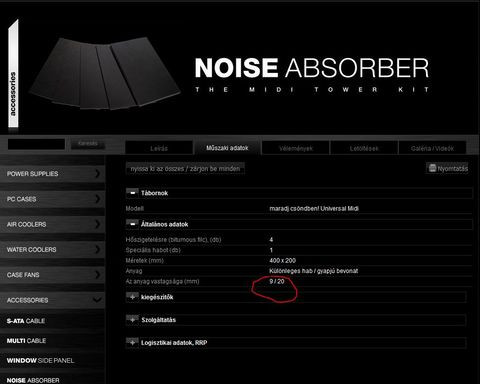Screen dimensions: 480x384
Task: Open the Leírás tab
Action: (x=159, y=148)
